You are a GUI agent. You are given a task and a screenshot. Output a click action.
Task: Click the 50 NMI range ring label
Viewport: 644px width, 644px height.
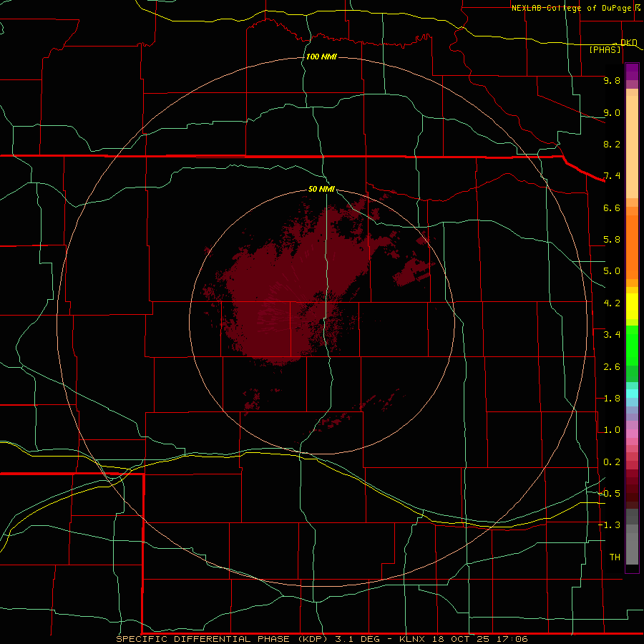tap(321, 189)
